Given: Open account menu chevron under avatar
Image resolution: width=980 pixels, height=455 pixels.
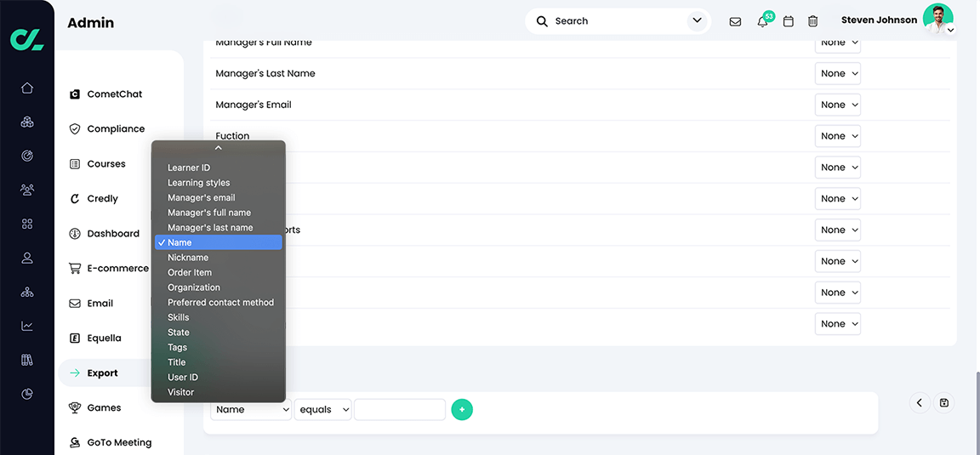Looking at the screenshot, I should (950, 30).
